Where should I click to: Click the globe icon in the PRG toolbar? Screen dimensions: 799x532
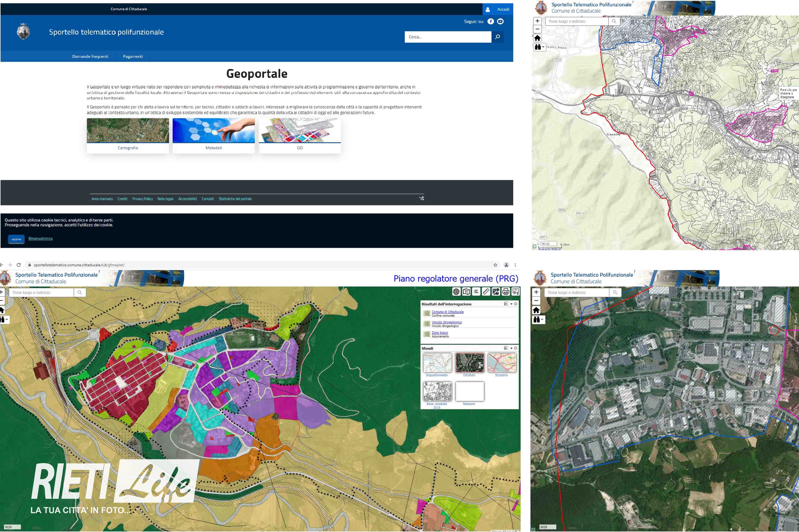pyautogui.click(x=456, y=292)
